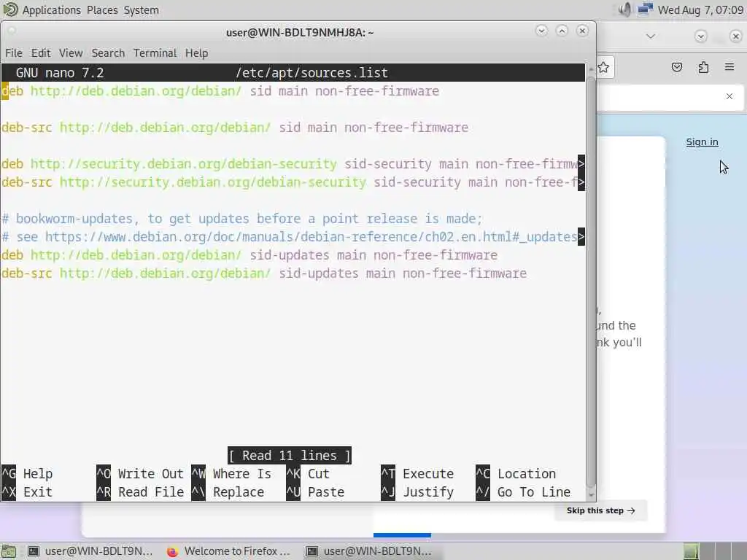Image resolution: width=747 pixels, height=560 pixels.
Task: Open the Applications menu
Action: 52,10
